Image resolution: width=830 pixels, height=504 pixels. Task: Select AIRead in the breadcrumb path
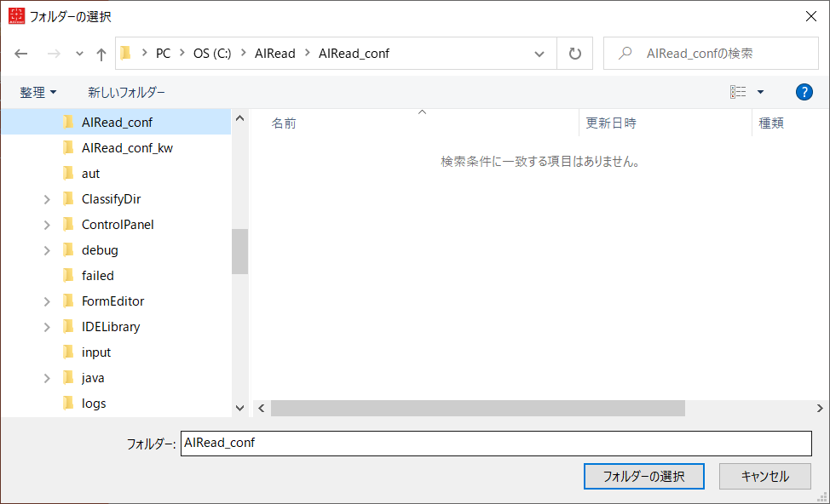(274, 54)
